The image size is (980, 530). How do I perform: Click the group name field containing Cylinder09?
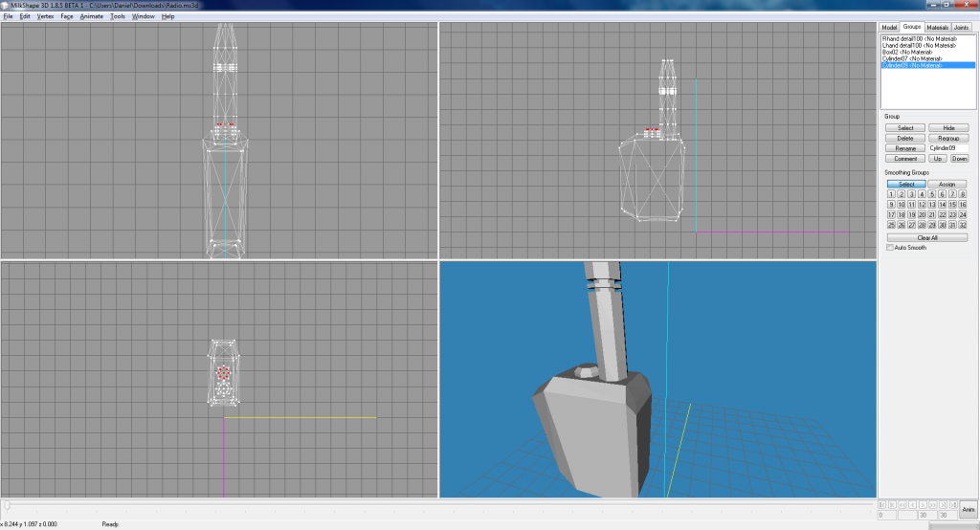tap(948, 148)
